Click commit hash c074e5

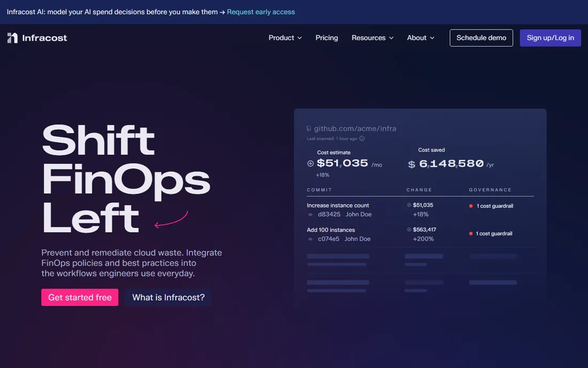point(329,239)
